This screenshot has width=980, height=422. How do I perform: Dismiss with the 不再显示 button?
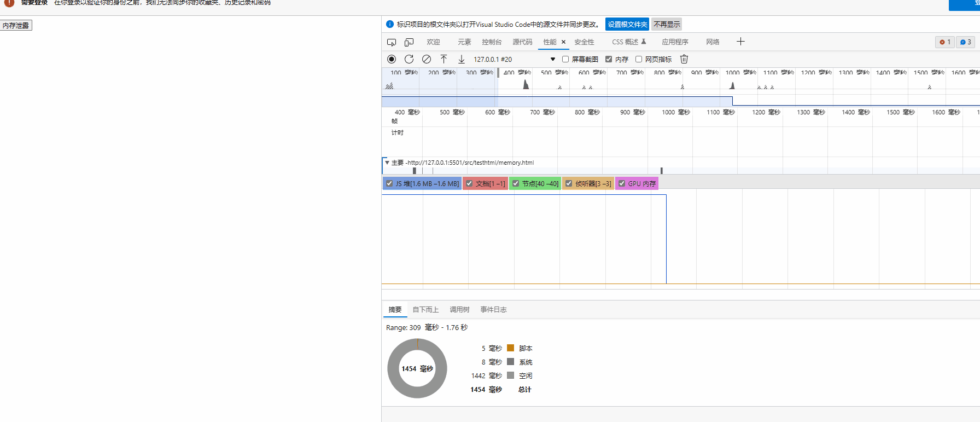pyautogui.click(x=667, y=24)
